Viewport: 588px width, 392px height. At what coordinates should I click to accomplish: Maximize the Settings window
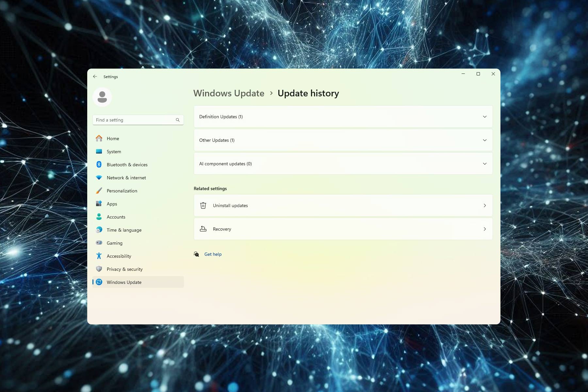tap(478, 74)
